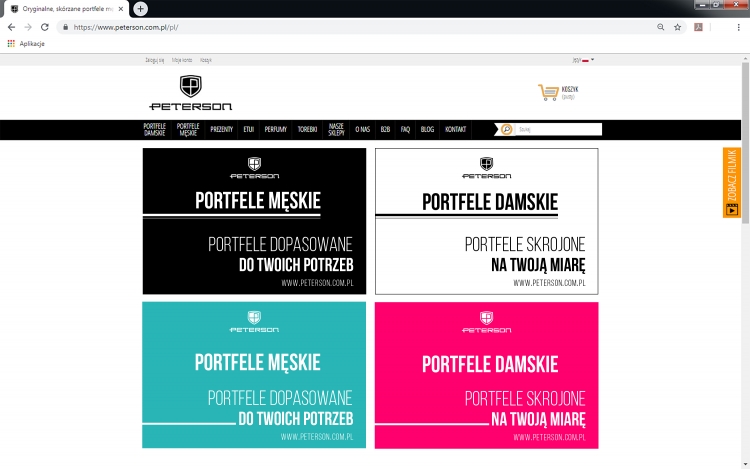
Task: Bookmark this page with the star icon
Action: [677, 27]
